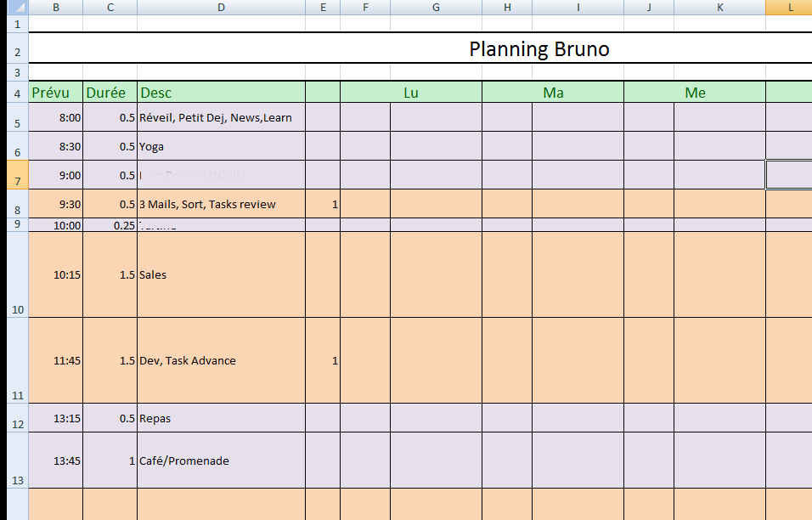Screen dimensions: 812x520
Task: Select column D header
Action: (221, 8)
